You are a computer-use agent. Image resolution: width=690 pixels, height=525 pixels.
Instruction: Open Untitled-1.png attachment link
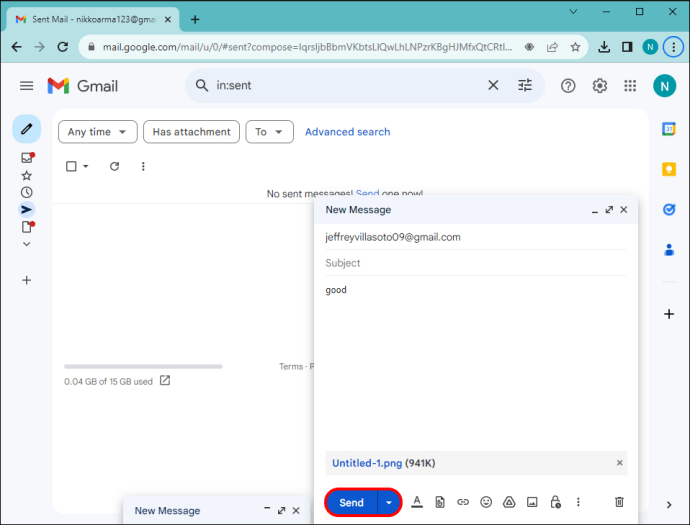(367, 463)
